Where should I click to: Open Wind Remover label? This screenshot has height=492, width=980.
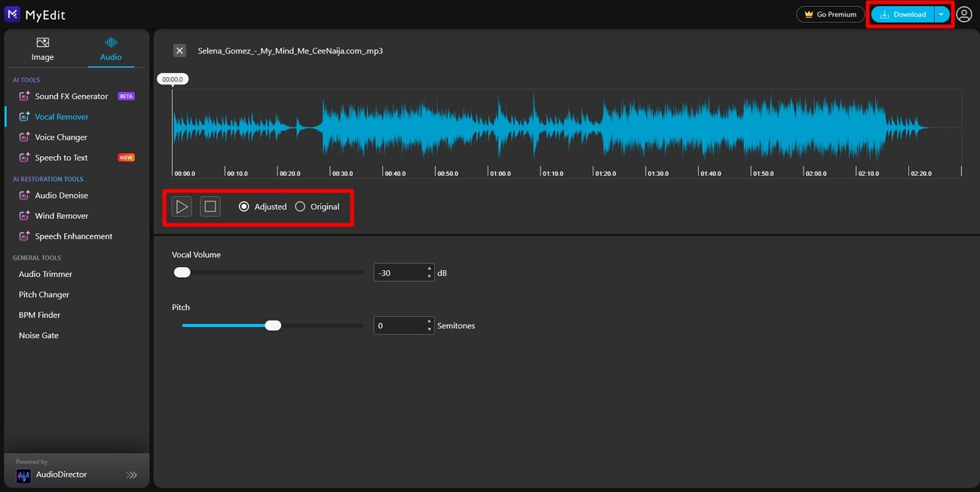62,216
